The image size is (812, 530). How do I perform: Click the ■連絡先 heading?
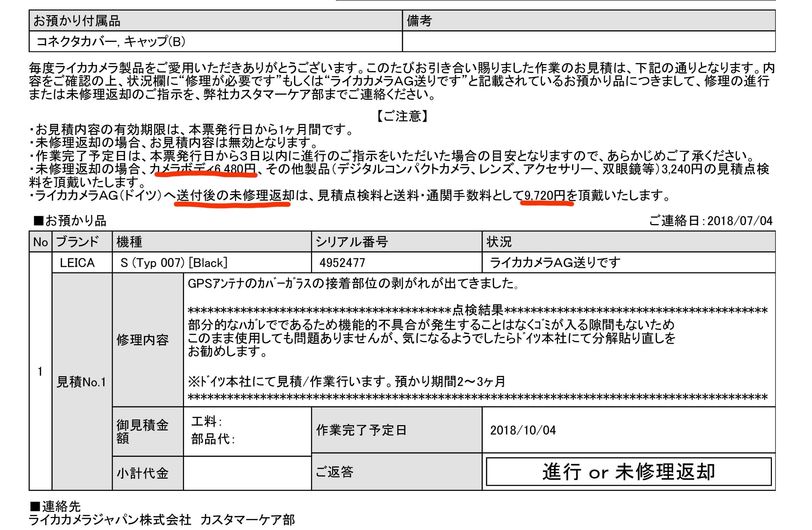click(x=56, y=506)
